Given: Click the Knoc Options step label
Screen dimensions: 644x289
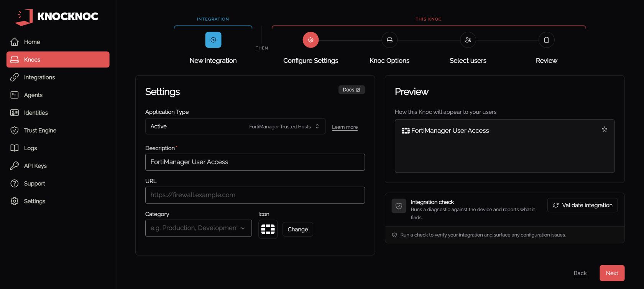Looking at the screenshot, I should [x=389, y=61].
